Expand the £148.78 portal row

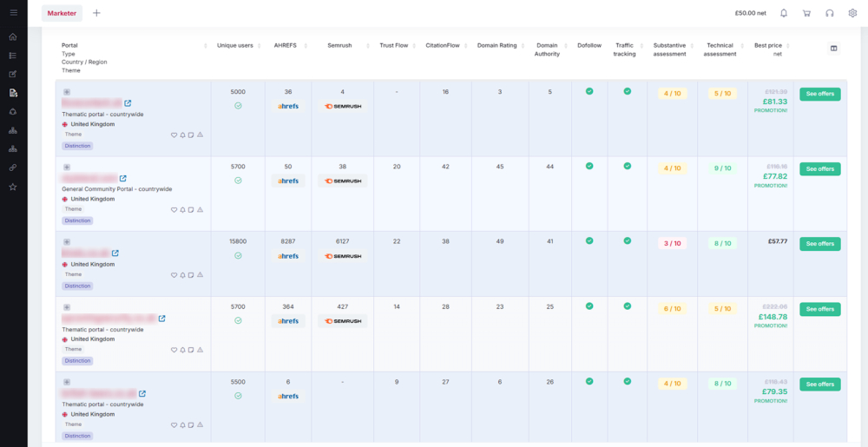(67, 307)
